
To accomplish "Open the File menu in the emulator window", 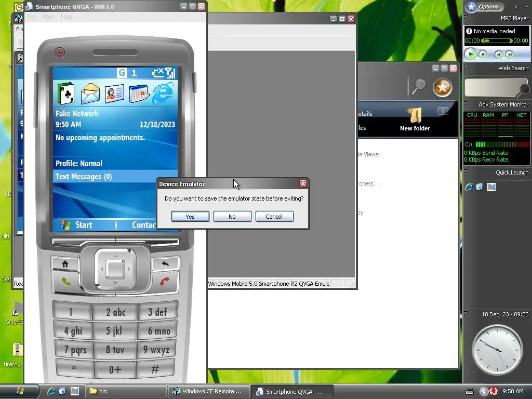I will pyautogui.click(x=31, y=17).
